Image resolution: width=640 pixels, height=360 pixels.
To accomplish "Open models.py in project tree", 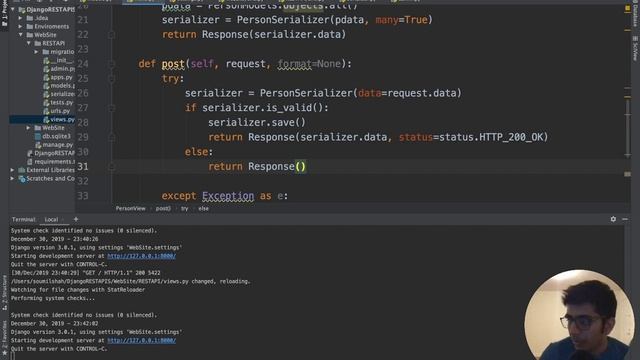I will tap(59, 86).
